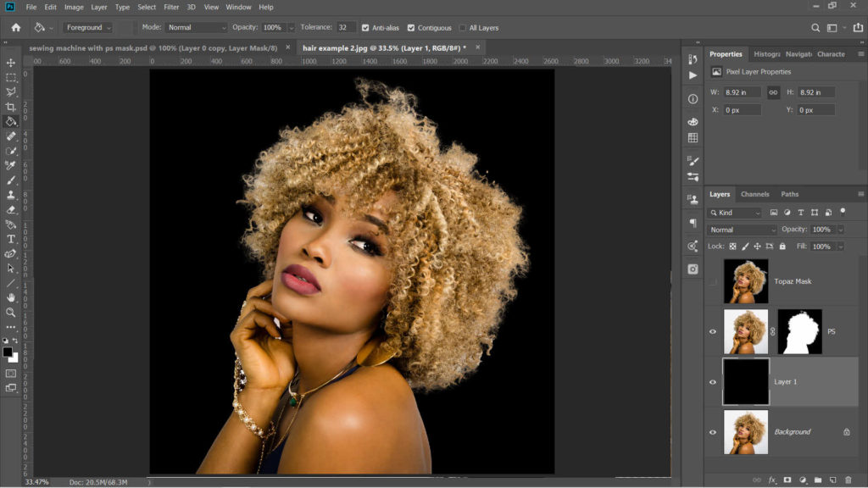Hide the Background layer eye

pos(713,433)
